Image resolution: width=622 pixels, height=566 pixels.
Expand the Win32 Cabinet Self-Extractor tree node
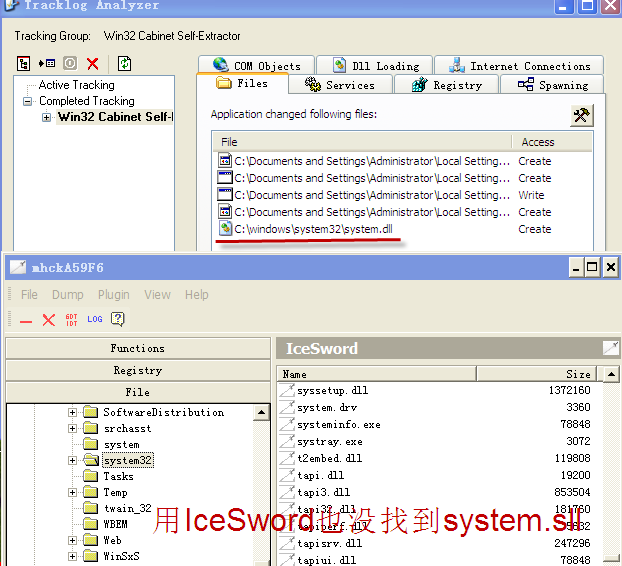46,118
